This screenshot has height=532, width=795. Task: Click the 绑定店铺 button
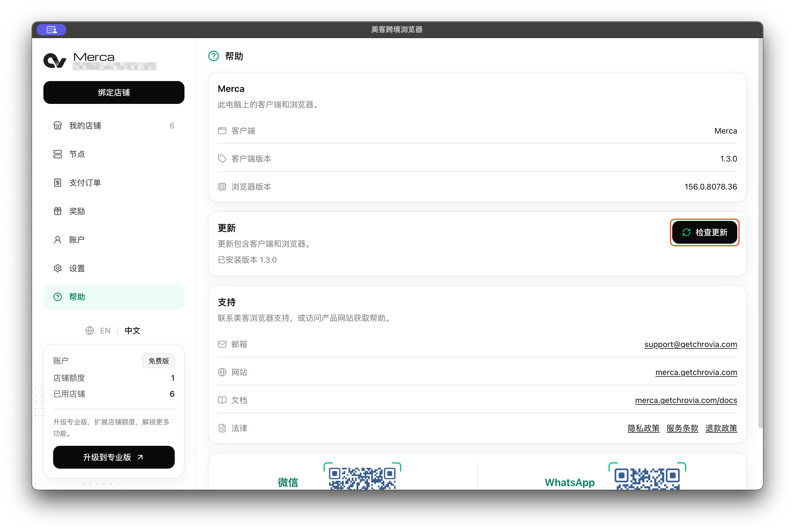(x=114, y=92)
